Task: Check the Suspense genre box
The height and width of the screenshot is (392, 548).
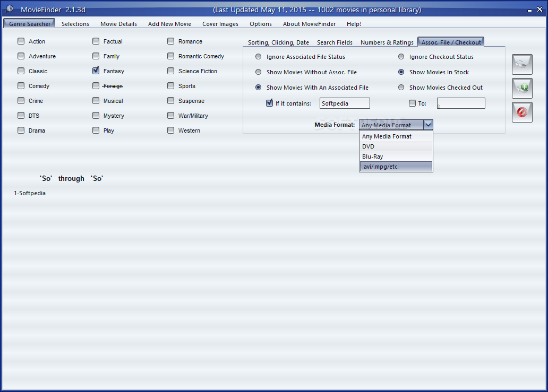Action: click(170, 101)
